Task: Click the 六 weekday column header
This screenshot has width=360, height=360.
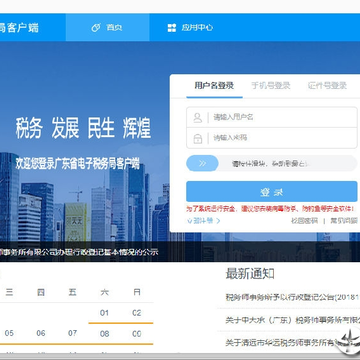Action: [104, 292]
